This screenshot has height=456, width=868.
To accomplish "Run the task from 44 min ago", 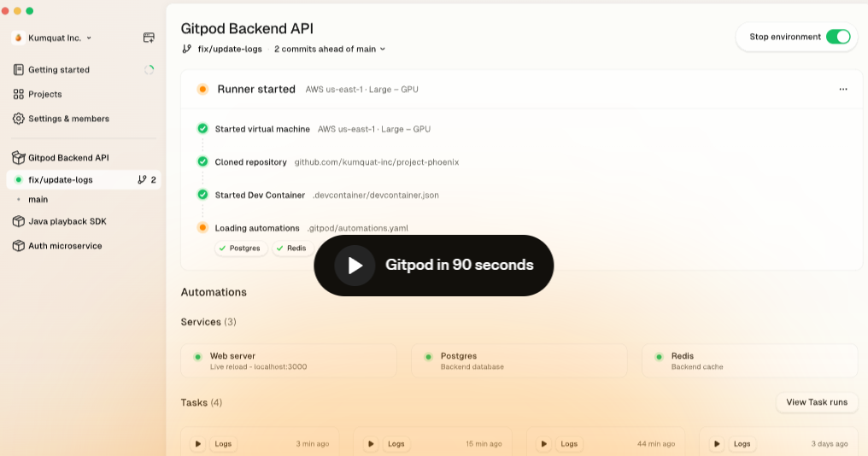I will [543, 444].
